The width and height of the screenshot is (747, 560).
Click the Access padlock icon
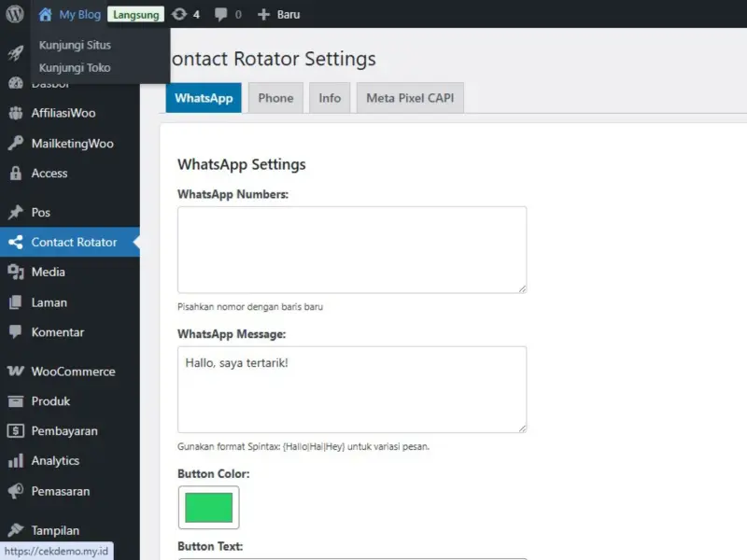pos(15,174)
